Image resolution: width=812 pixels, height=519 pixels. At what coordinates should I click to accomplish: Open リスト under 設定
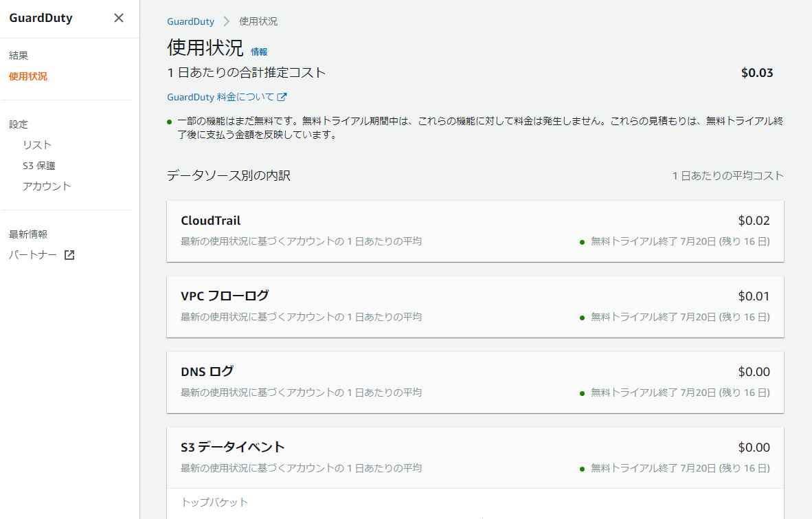[37, 145]
